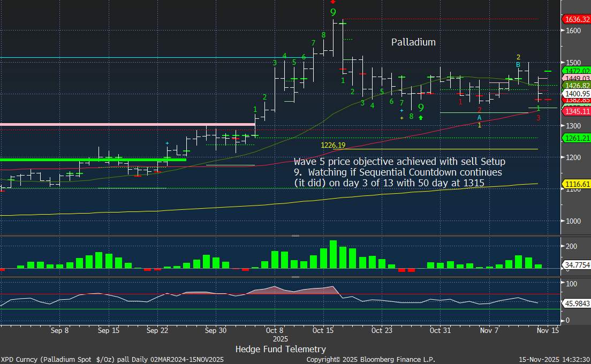Click the red down arrow above the peak
The width and height of the screenshot is (591, 364).
333,2
